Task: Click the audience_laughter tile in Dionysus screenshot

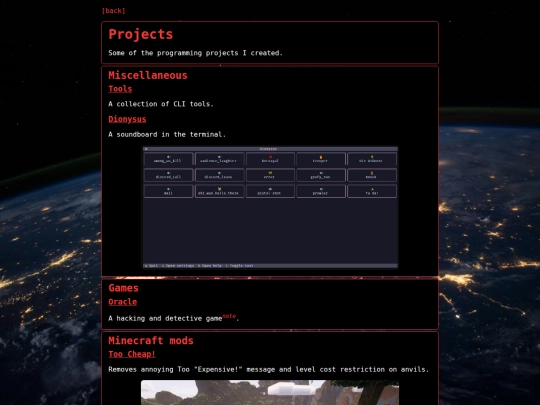Action: pyautogui.click(x=219, y=159)
